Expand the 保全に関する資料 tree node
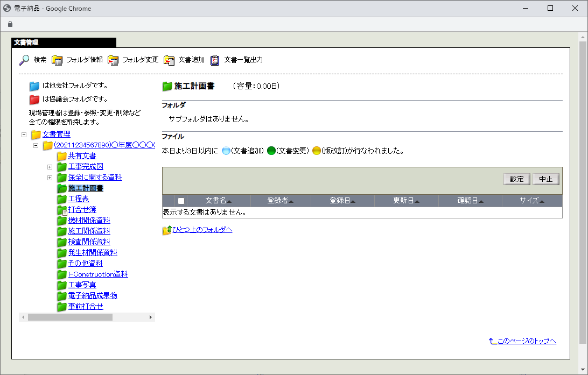 point(50,178)
